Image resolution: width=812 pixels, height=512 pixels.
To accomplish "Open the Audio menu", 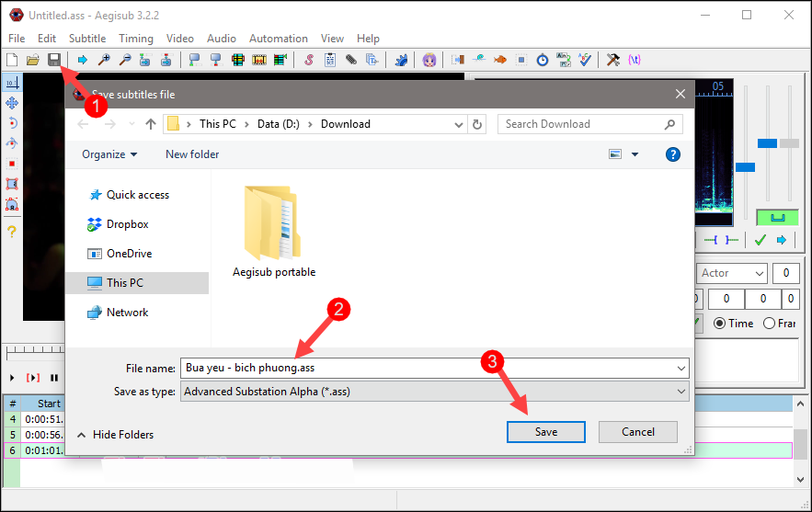I will [221, 39].
